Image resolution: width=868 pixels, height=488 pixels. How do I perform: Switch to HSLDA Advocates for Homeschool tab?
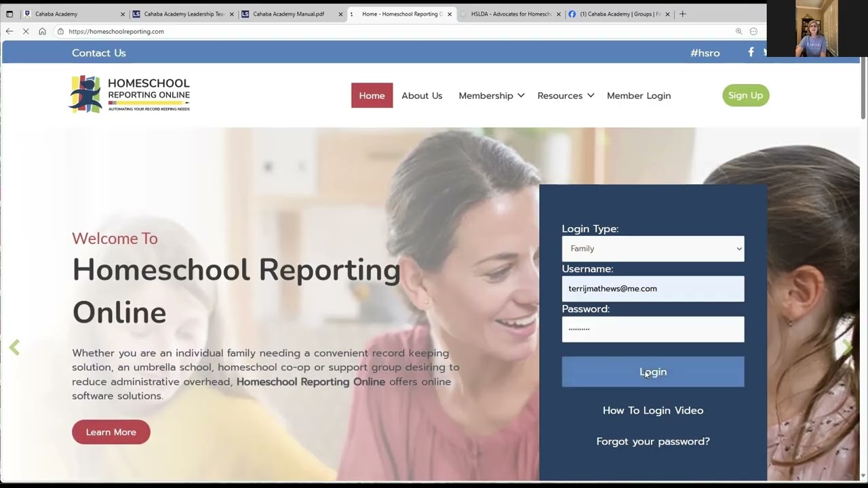(x=510, y=14)
